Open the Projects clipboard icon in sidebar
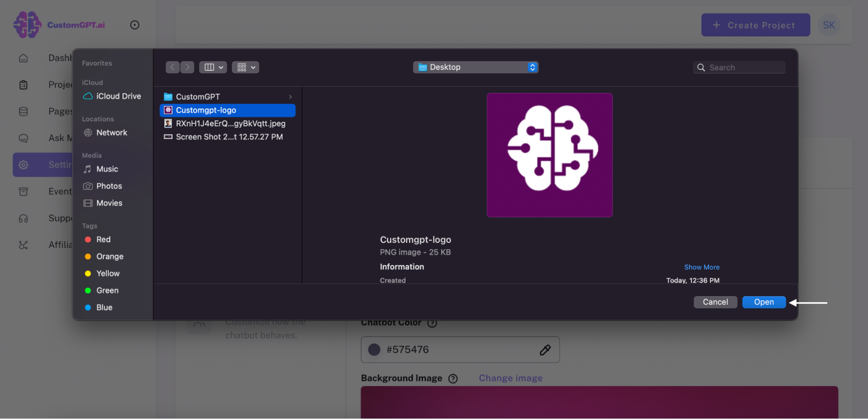Screen dimensions: 868x419 pos(23,85)
